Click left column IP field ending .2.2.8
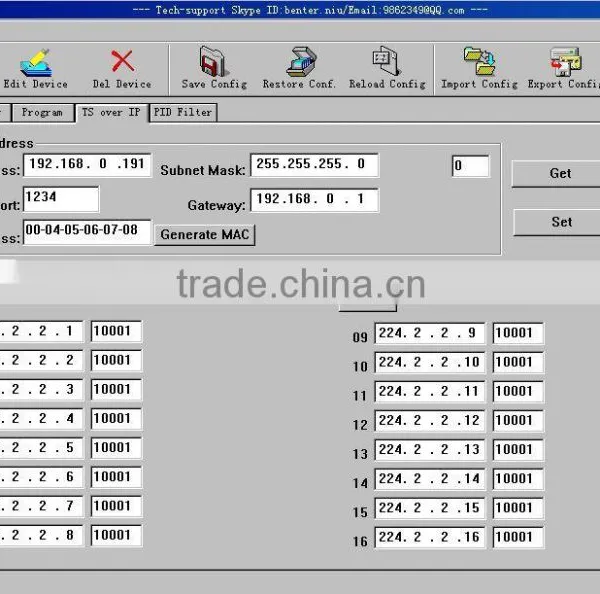 point(41,535)
